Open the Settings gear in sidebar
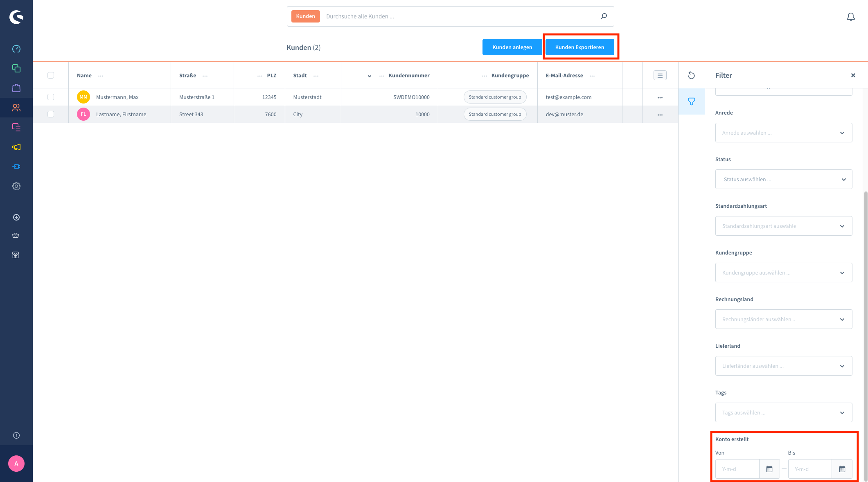 (x=16, y=186)
